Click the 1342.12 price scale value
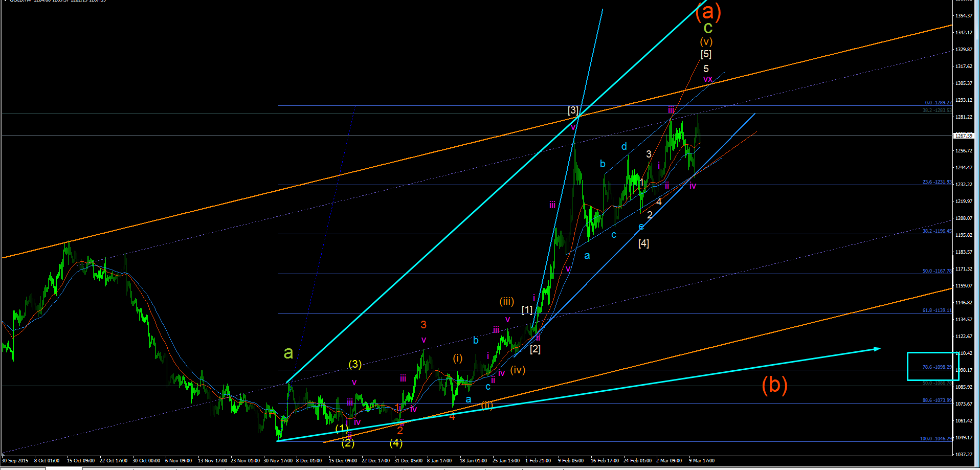This screenshot has width=980, height=470. (x=964, y=33)
